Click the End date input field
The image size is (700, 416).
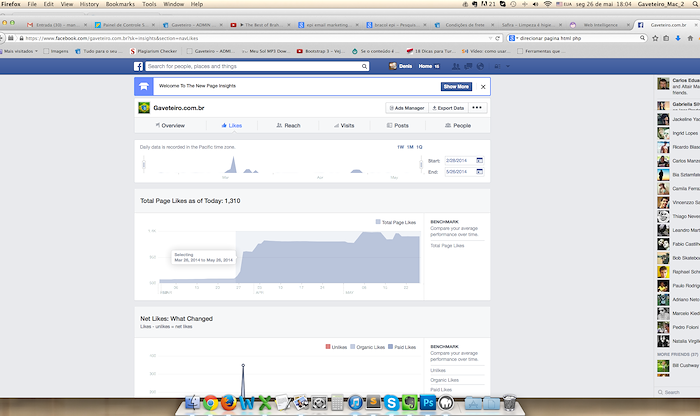click(x=459, y=171)
